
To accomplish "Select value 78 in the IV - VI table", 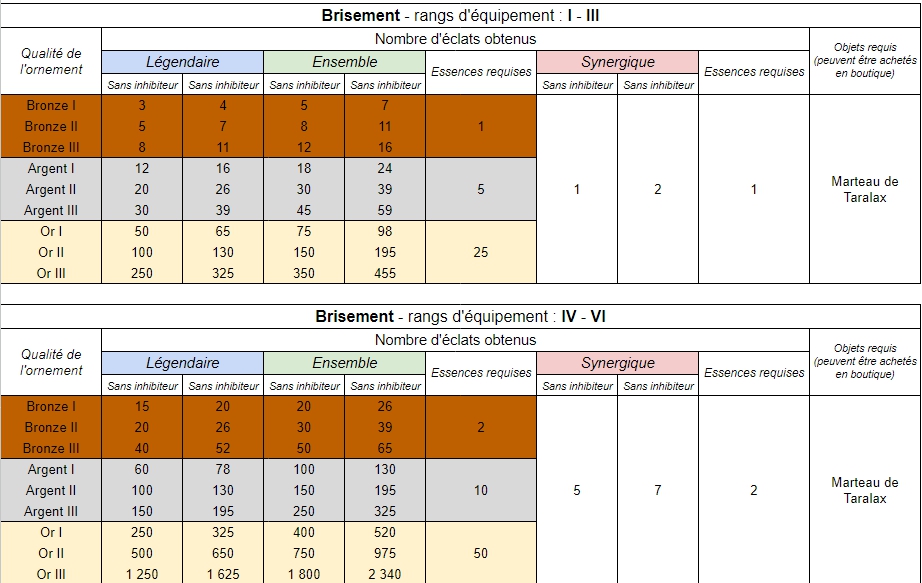I will (223, 469).
